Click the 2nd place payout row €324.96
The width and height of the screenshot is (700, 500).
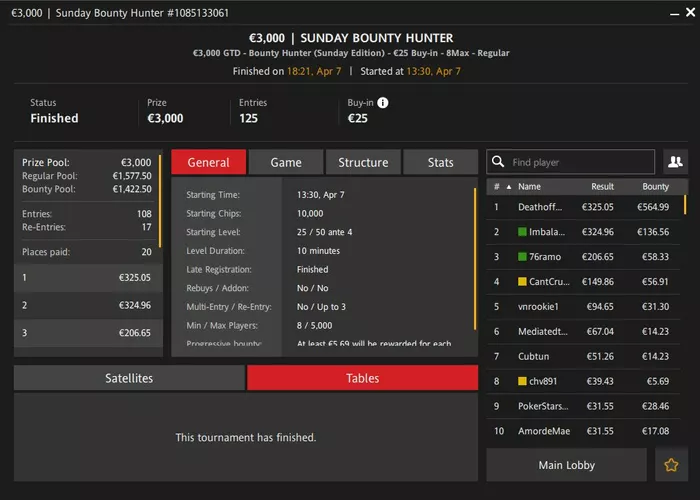point(88,305)
